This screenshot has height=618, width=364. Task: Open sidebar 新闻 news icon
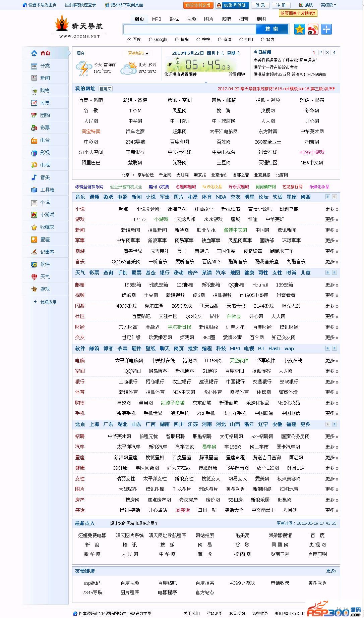34,78
